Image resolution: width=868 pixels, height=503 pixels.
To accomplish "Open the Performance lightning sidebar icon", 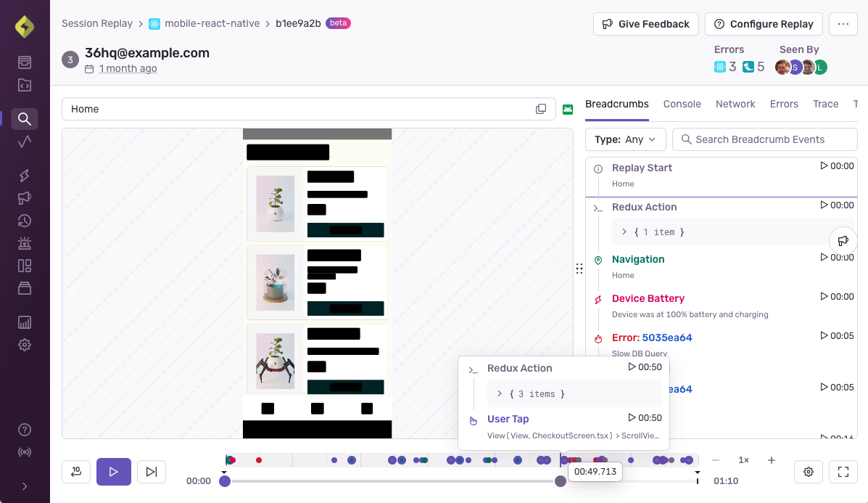I will [x=25, y=176].
